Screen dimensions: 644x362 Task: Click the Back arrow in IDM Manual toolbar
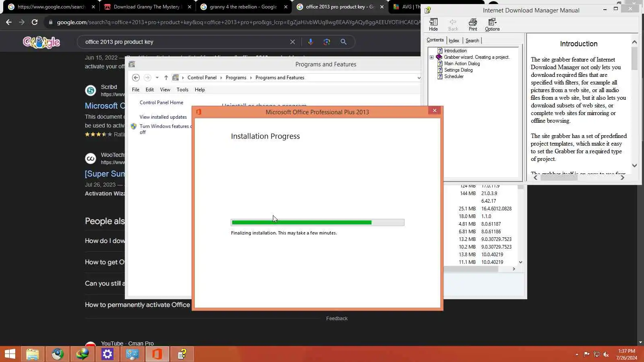coord(453,25)
